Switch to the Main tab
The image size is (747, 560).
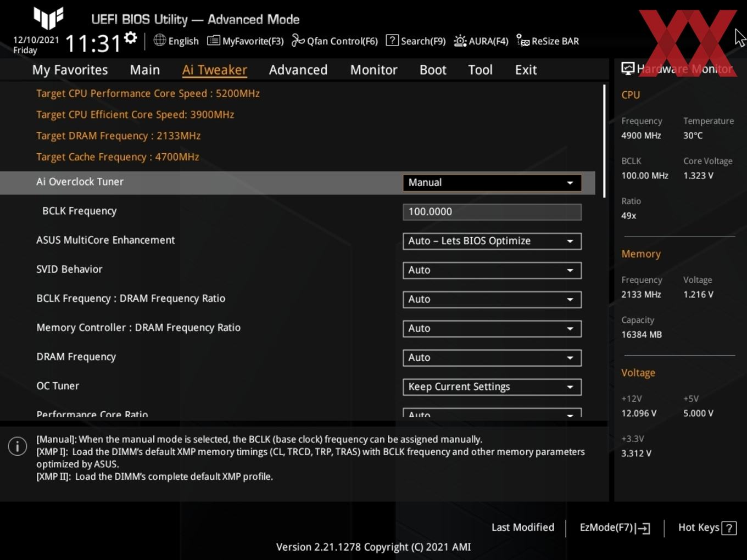click(x=145, y=70)
